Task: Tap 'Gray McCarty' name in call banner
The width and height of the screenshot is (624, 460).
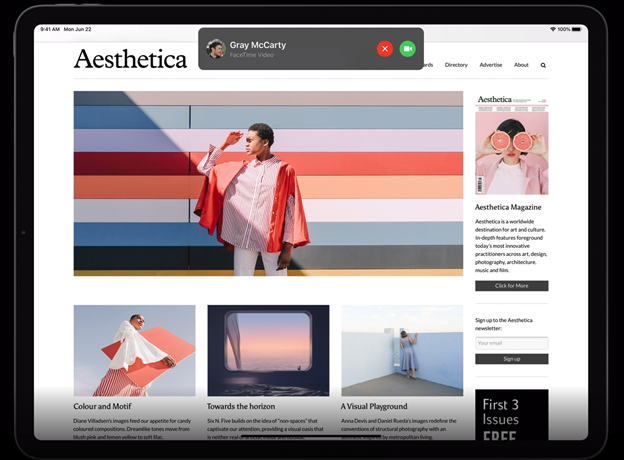Action: (258, 45)
